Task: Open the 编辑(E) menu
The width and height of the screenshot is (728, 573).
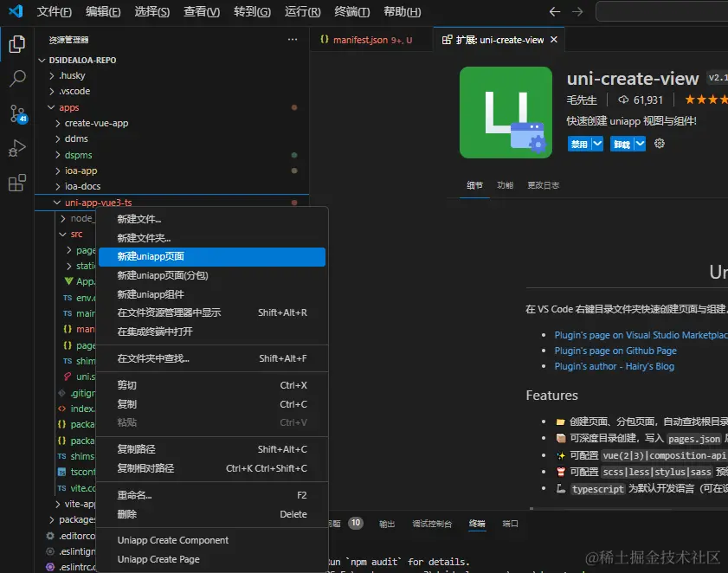Action: (103, 11)
